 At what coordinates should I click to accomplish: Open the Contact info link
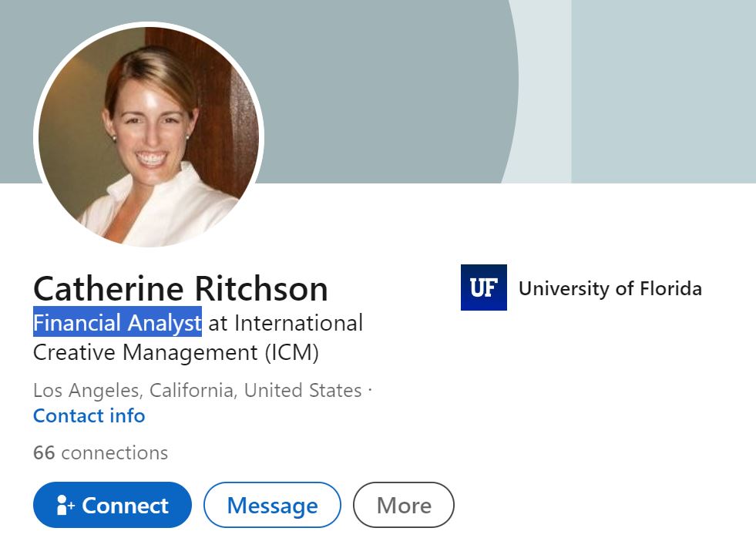[89, 415]
